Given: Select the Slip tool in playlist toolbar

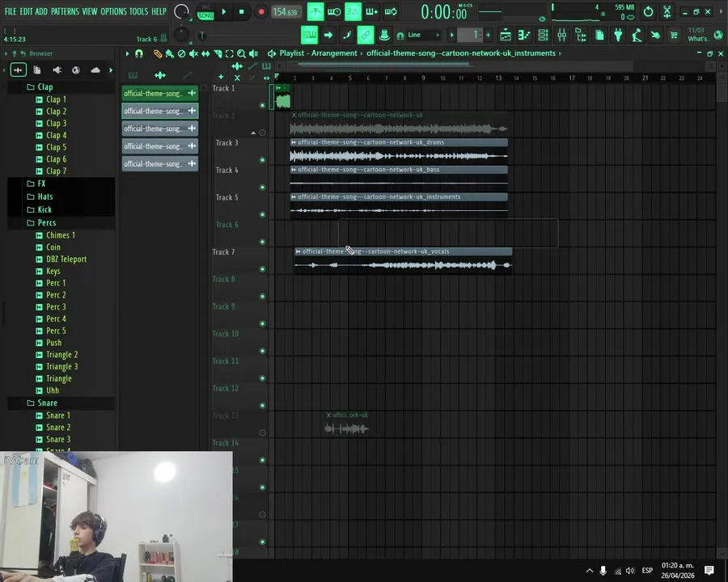Looking at the screenshot, I should click(x=205, y=54).
